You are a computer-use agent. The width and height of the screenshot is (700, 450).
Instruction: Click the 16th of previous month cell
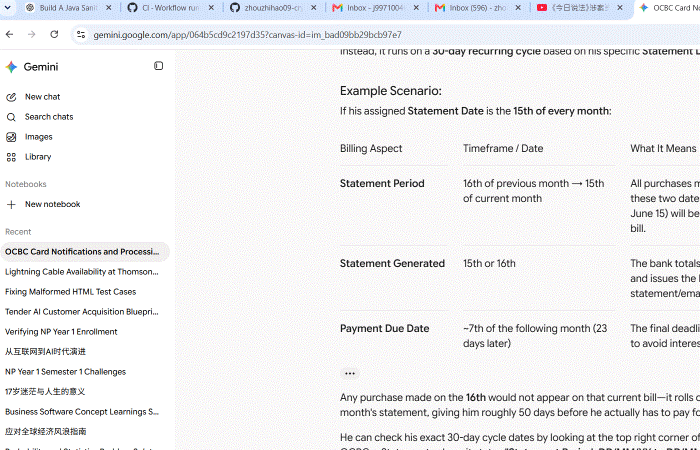pyautogui.click(x=533, y=191)
